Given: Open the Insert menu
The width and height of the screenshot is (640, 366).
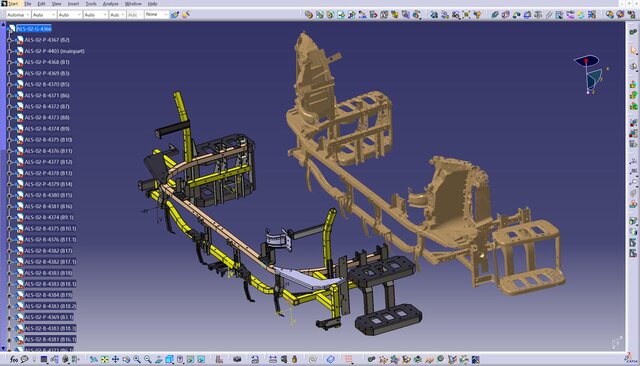Looking at the screenshot, I should click(73, 4).
